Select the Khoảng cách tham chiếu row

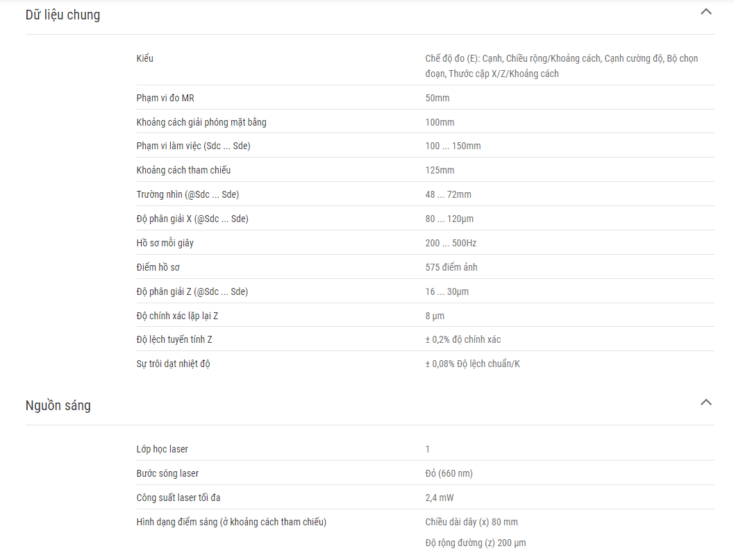(425, 170)
